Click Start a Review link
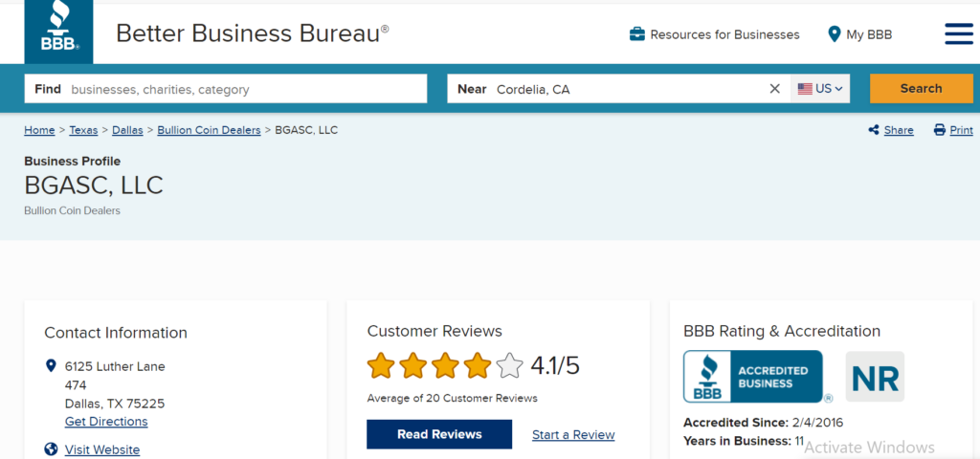This screenshot has width=980, height=459. [574, 435]
